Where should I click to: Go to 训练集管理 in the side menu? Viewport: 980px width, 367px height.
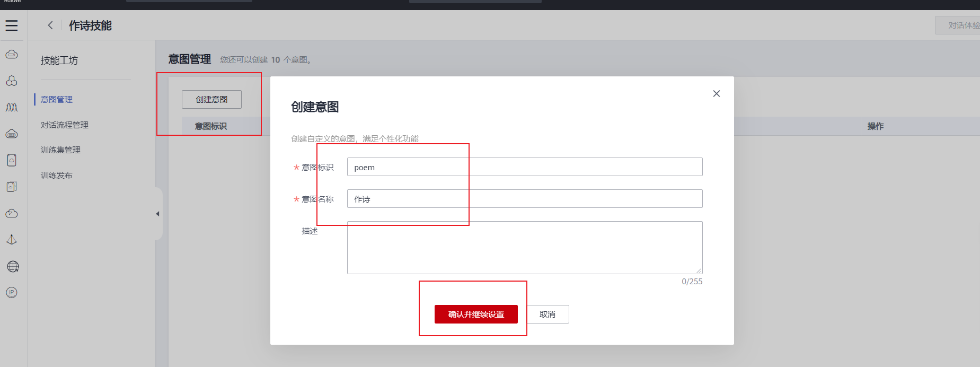click(60, 150)
